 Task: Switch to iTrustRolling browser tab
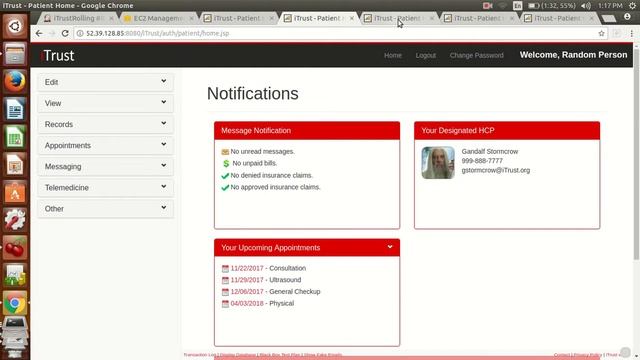79,18
